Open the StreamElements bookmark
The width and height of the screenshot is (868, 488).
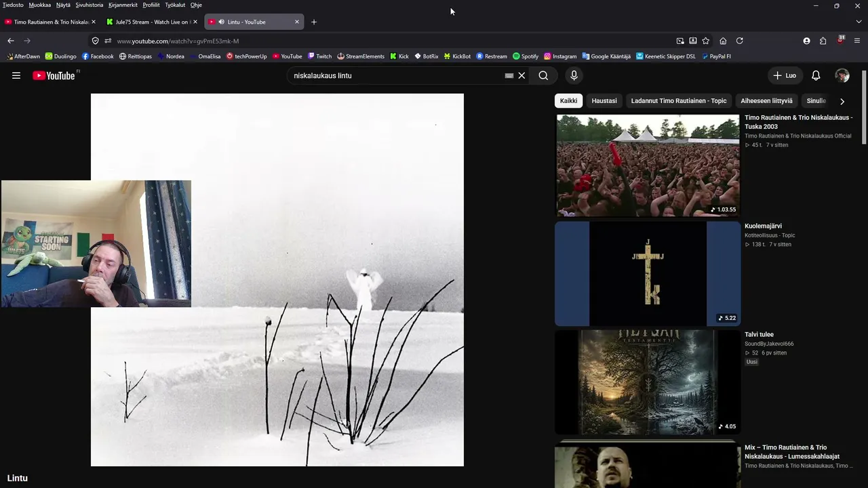click(x=361, y=56)
